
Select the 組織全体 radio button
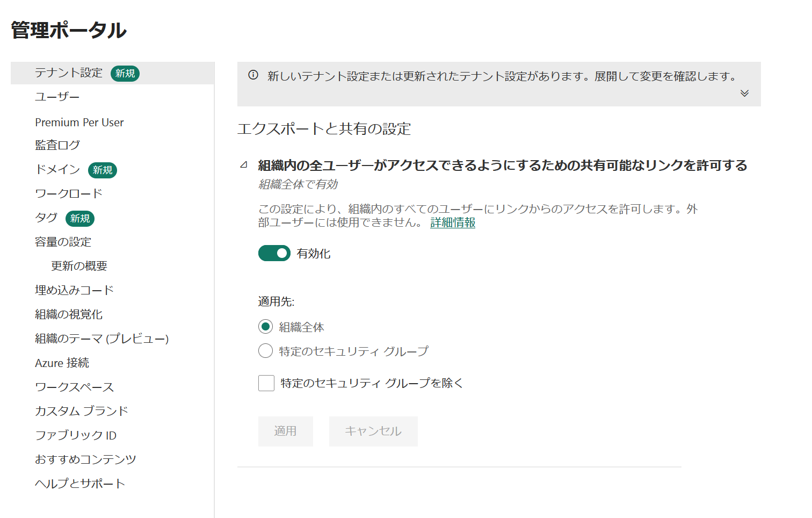pyautogui.click(x=266, y=327)
